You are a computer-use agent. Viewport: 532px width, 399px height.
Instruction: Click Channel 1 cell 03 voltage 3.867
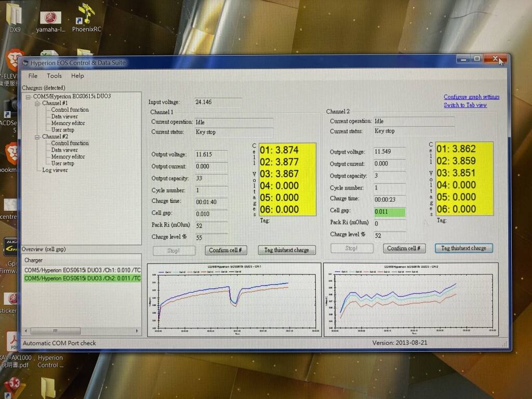pos(279,174)
